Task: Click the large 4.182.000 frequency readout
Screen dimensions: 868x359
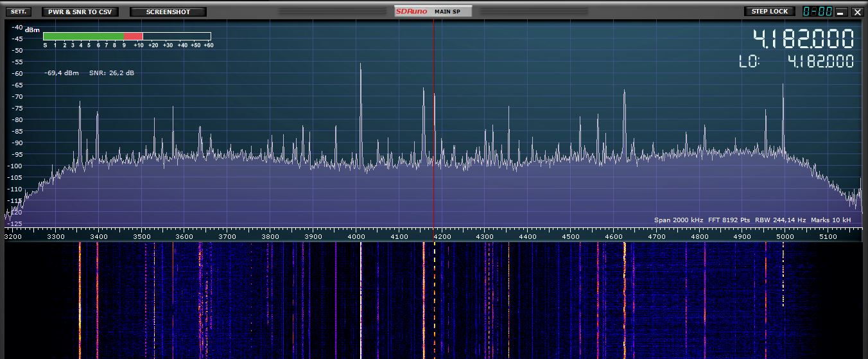Action: [803, 39]
